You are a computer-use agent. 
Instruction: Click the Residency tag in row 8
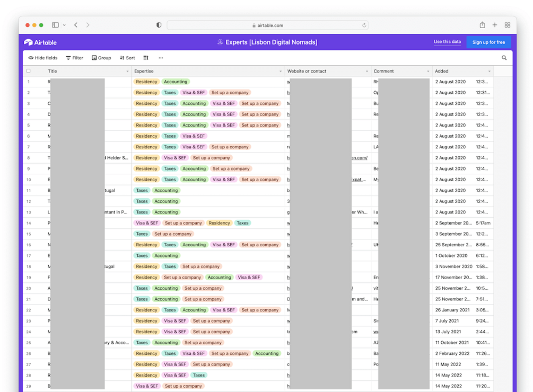146,158
